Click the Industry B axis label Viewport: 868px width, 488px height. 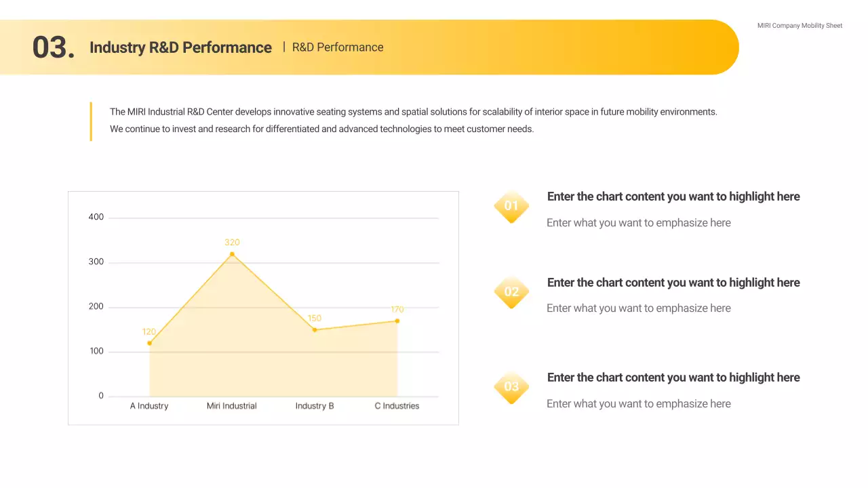(315, 406)
